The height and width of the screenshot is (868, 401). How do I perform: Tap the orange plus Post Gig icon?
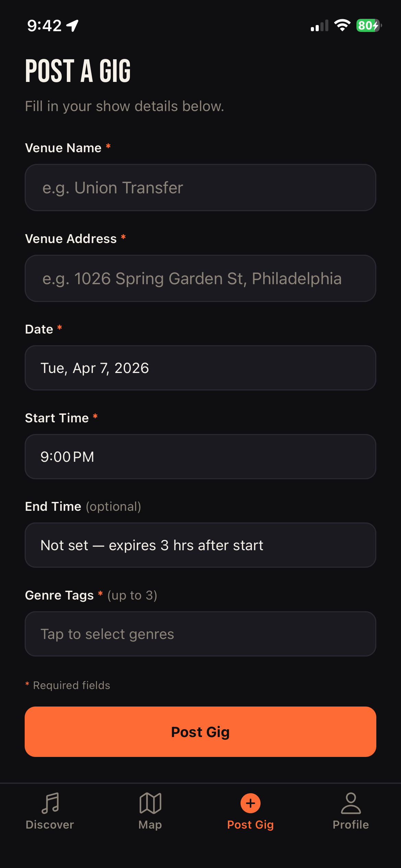point(251,803)
